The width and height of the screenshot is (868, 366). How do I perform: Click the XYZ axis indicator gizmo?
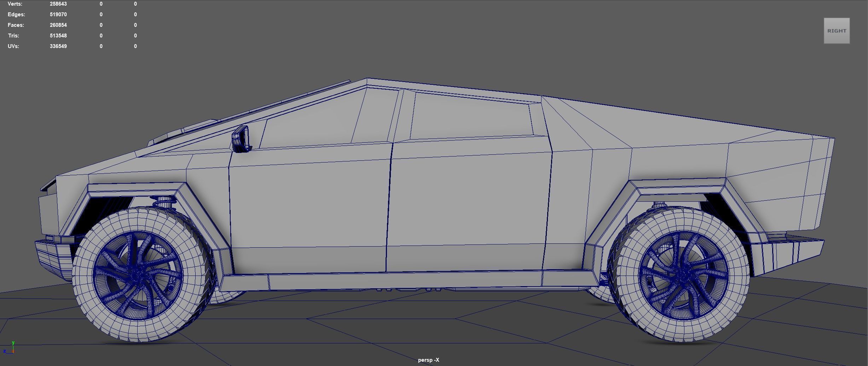[9, 348]
